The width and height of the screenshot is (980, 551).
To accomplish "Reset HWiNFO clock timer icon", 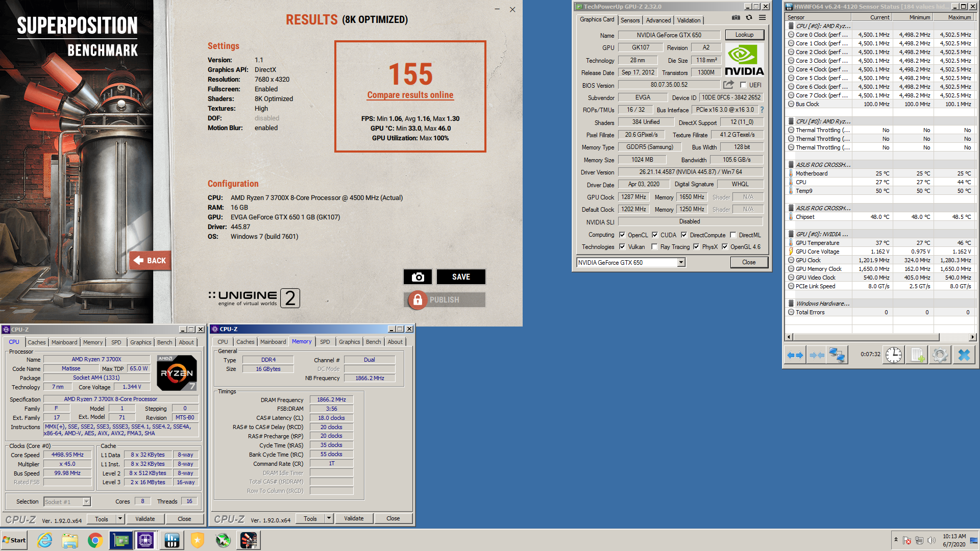I will coord(894,355).
